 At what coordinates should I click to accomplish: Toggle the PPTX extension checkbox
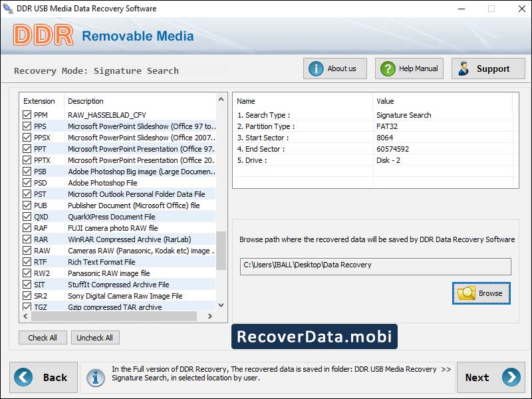[x=27, y=160]
